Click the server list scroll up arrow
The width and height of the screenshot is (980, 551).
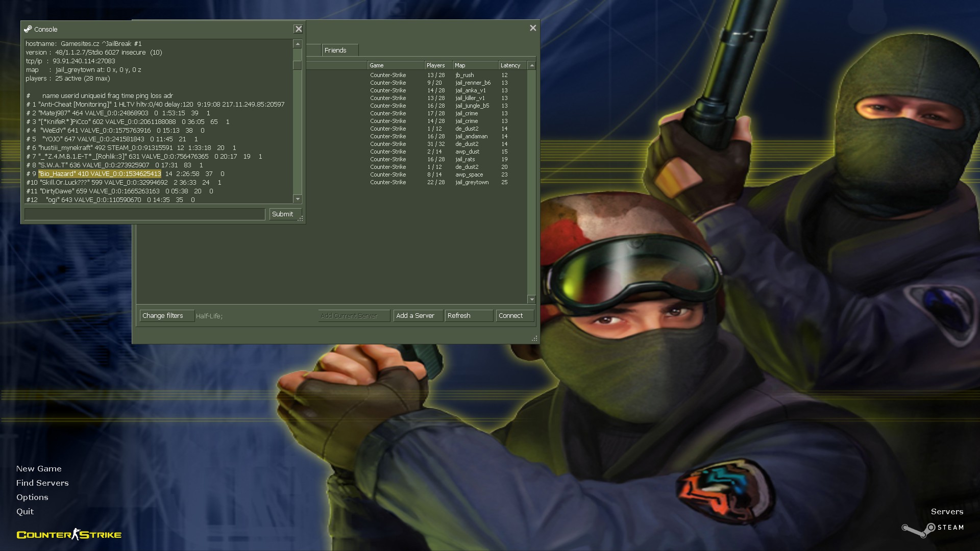(x=532, y=65)
